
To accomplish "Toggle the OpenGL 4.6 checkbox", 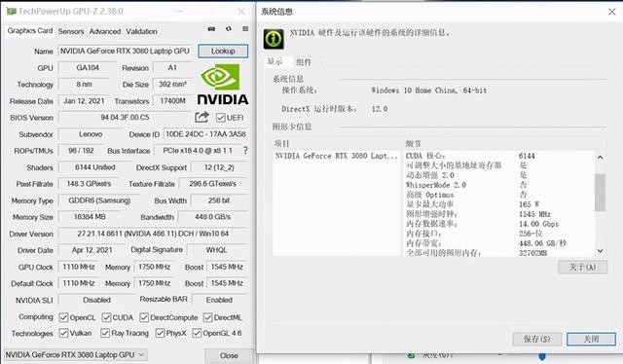I will 197,333.
